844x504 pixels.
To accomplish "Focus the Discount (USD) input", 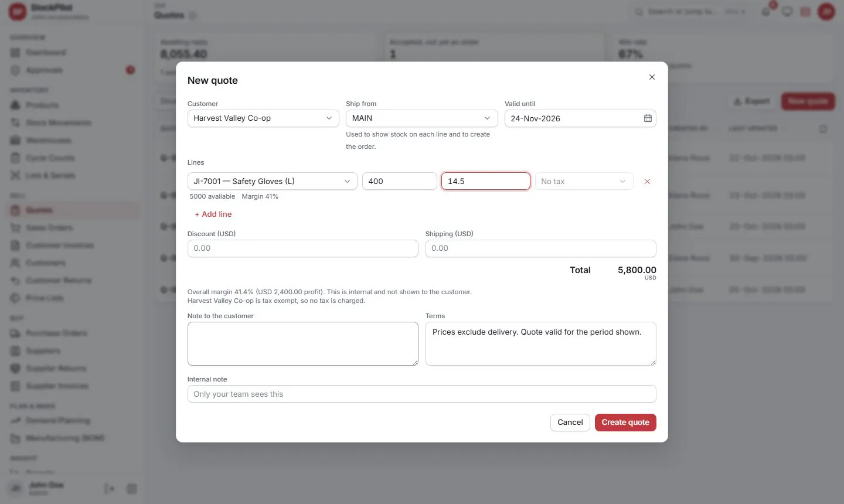I will pyautogui.click(x=302, y=248).
